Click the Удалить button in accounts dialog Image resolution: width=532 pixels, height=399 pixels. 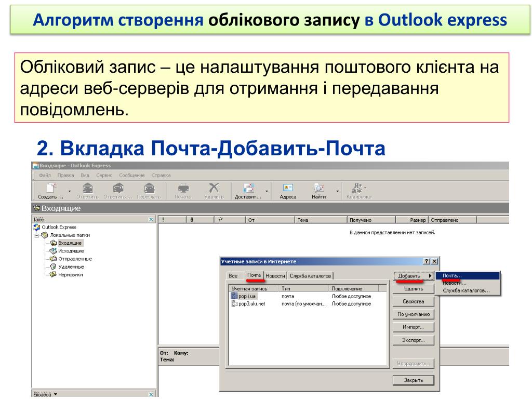[x=413, y=289]
